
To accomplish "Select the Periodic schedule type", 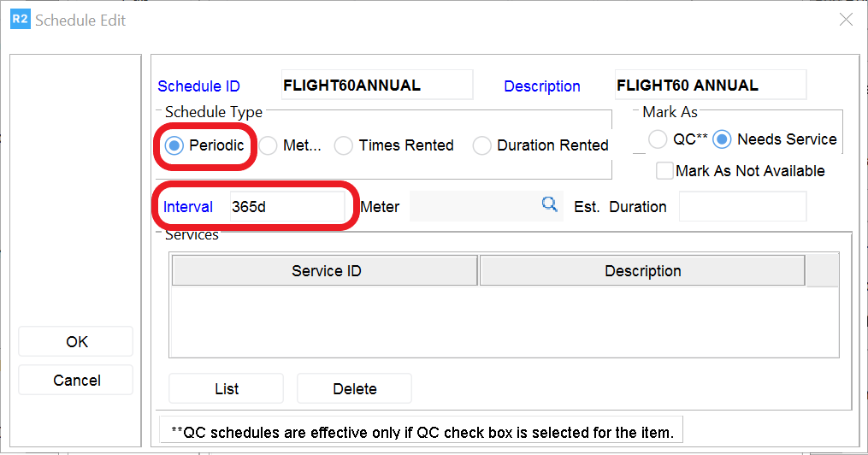I will [x=174, y=146].
